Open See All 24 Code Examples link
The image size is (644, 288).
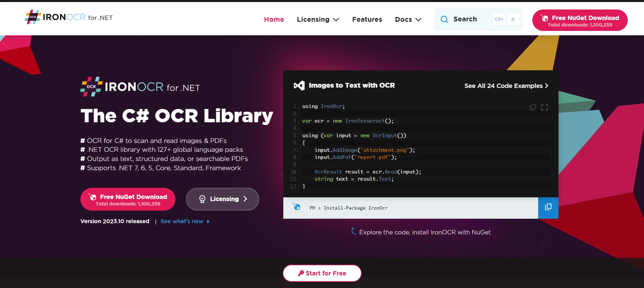click(506, 86)
